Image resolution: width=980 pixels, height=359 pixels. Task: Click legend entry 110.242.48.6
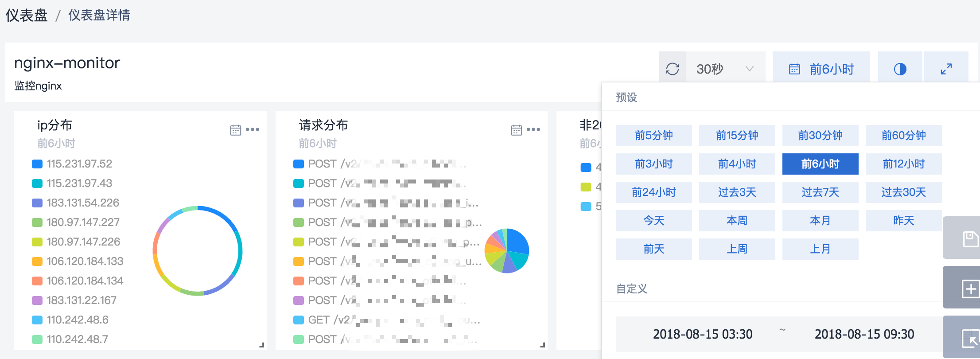[x=70, y=320]
